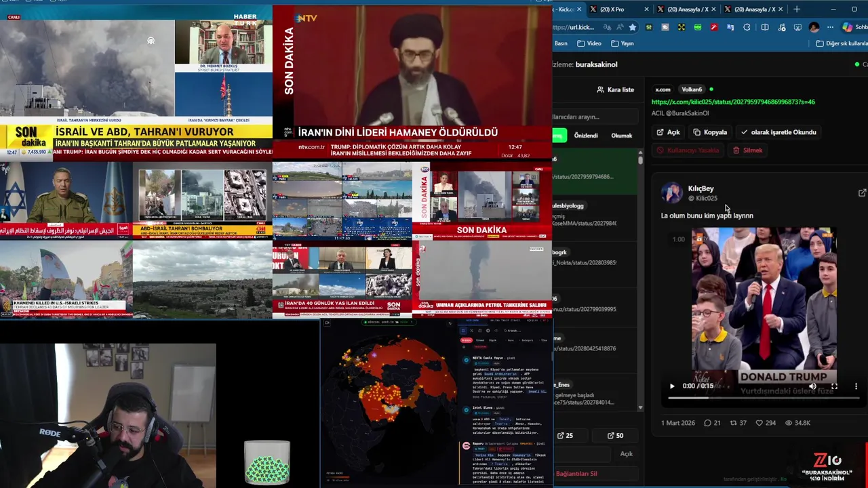Click the read aloud icon in address bar
868x488 pixels.
click(619, 27)
